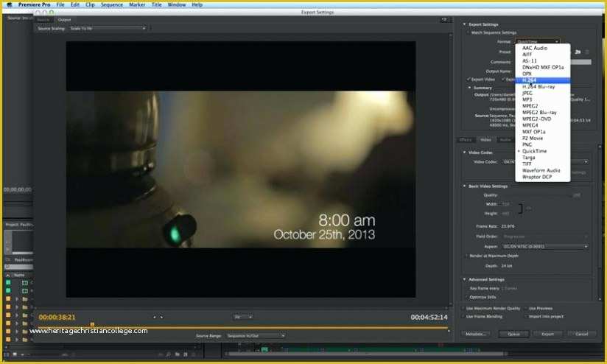
Task: Click the Format dropdown showing QuickTime
Action: point(538,41)
